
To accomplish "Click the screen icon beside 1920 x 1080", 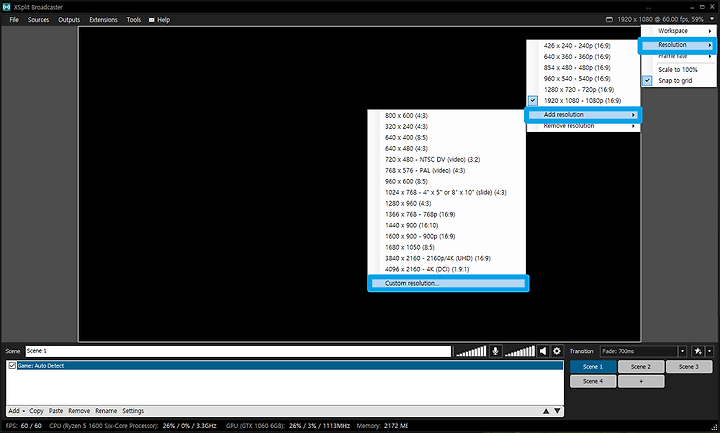I will 609,19.
